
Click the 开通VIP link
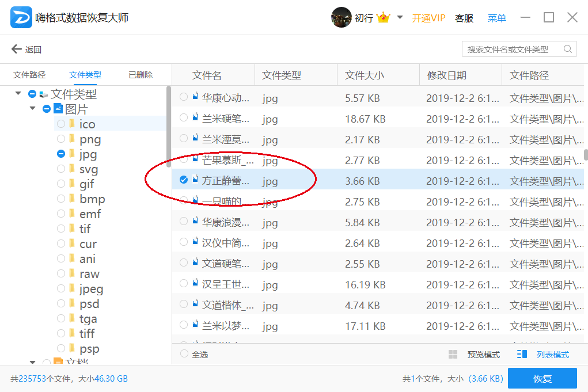click(428, 18)
